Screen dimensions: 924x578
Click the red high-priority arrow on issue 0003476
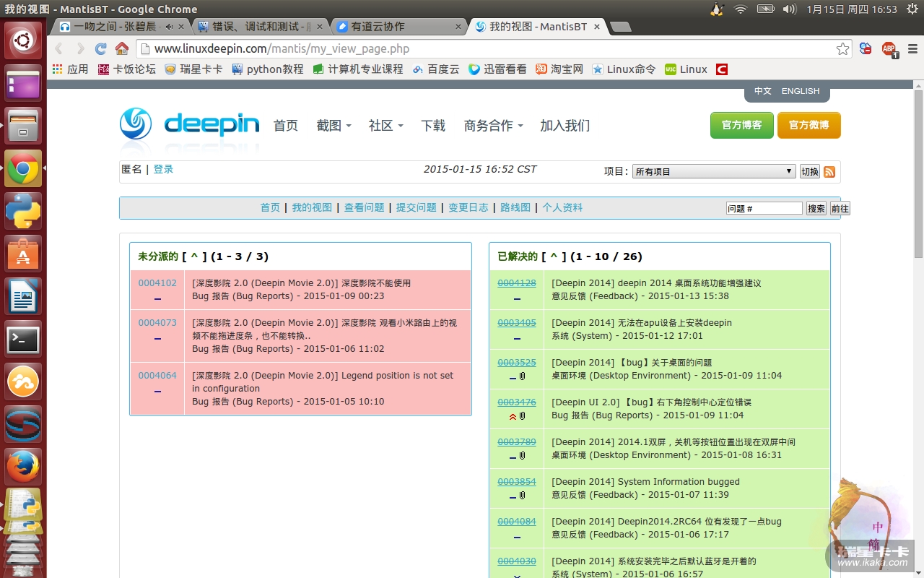513,416
